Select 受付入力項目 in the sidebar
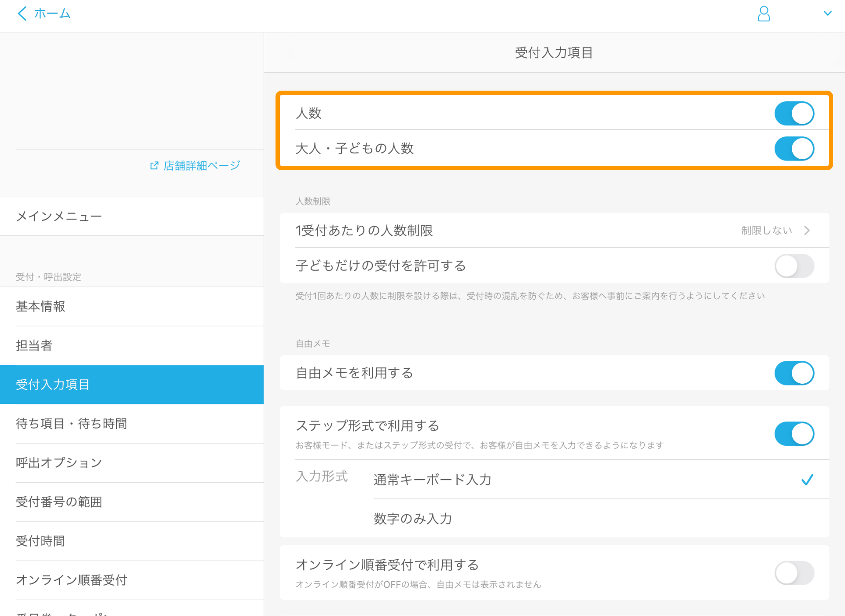The width and height of the screenshot is (845, 616). [x=132, y=385]
